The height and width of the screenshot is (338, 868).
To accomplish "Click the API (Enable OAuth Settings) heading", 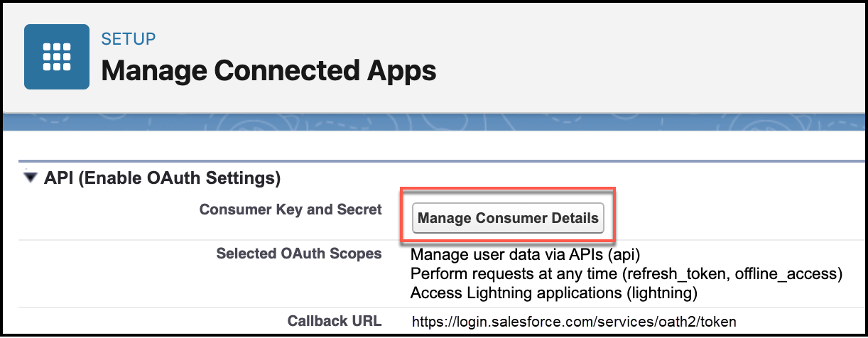I will pos(162,178).
